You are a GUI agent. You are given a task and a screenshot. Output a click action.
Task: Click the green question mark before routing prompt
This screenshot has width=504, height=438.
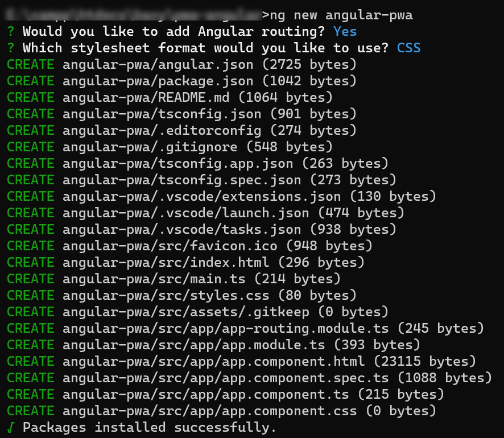point(11,31)
